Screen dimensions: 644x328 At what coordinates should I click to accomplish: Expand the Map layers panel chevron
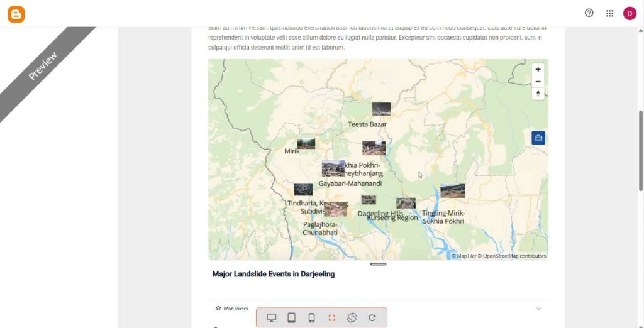click(539, 309)
